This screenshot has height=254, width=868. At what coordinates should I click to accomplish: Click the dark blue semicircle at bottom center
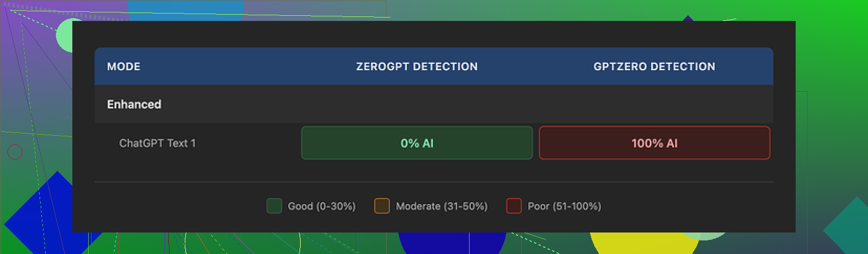pyautogui.click(x=452, y=242)
